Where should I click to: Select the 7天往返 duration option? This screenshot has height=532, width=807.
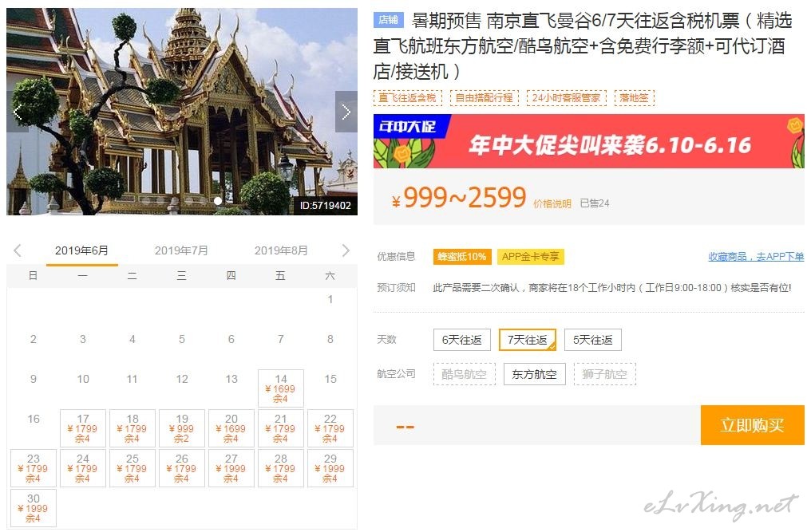tap(528, 340)
